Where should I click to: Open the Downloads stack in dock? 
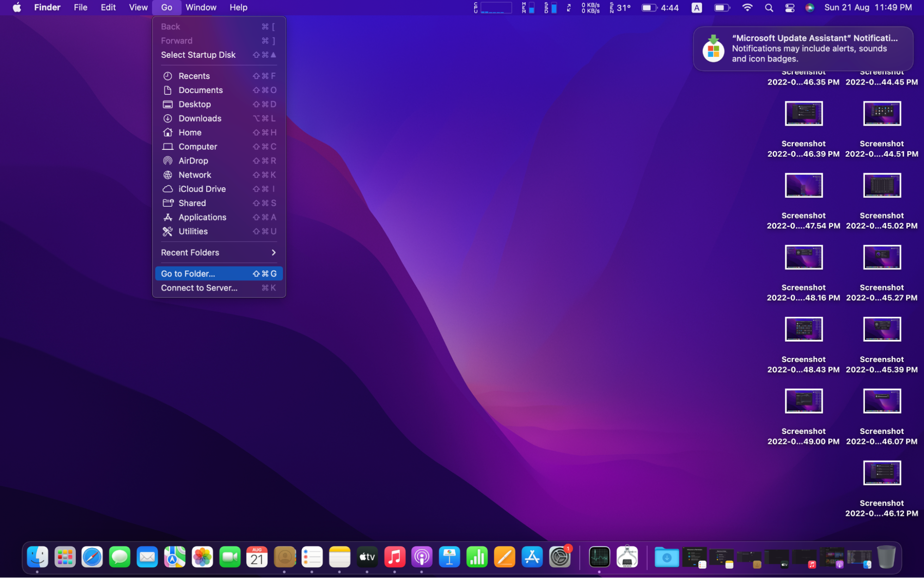[x=667, y=557]
